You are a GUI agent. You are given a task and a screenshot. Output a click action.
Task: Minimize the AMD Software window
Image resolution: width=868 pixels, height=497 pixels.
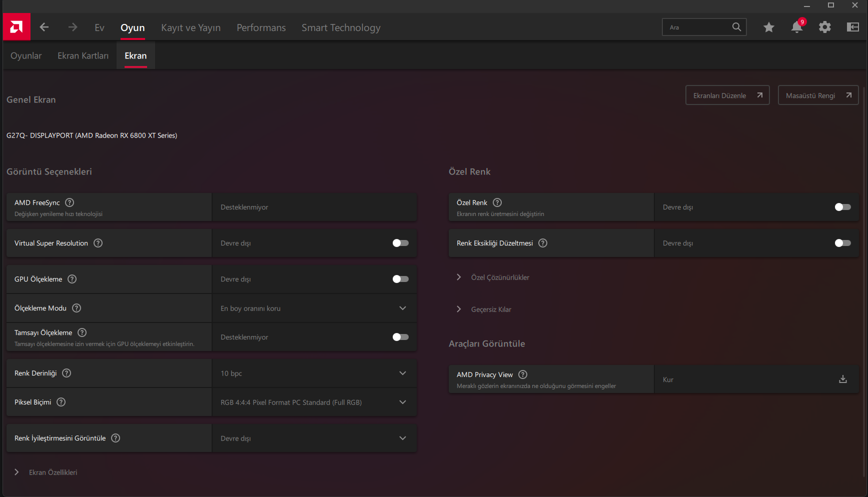tap(807, 5)
